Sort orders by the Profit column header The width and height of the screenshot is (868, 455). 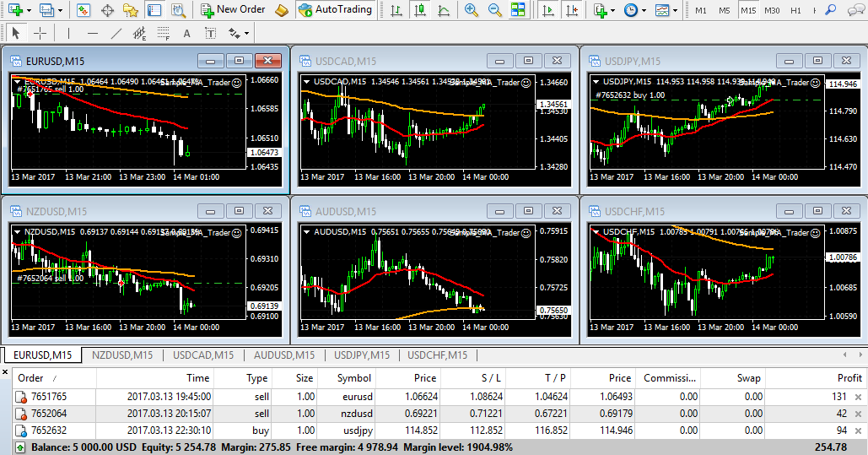point(816,378)
